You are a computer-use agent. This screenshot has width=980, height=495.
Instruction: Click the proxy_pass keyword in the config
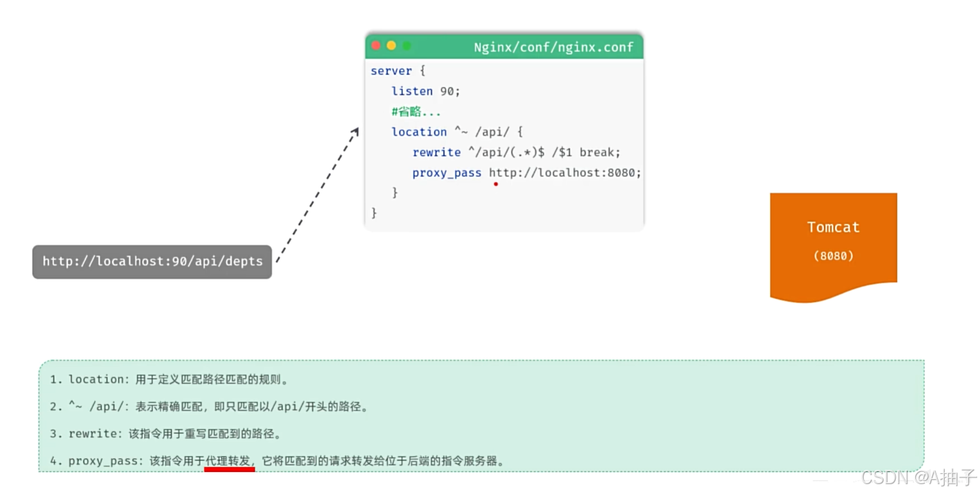[447, 173]
